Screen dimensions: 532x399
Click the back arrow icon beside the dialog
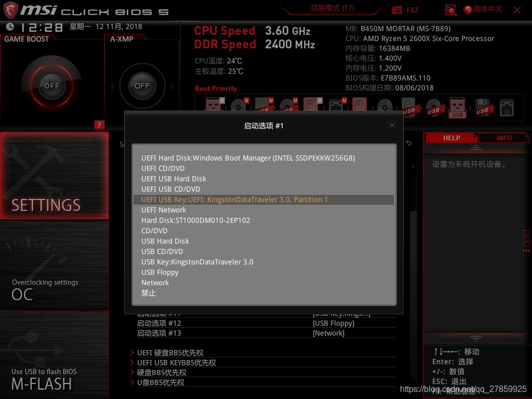(x=409, y=143)
